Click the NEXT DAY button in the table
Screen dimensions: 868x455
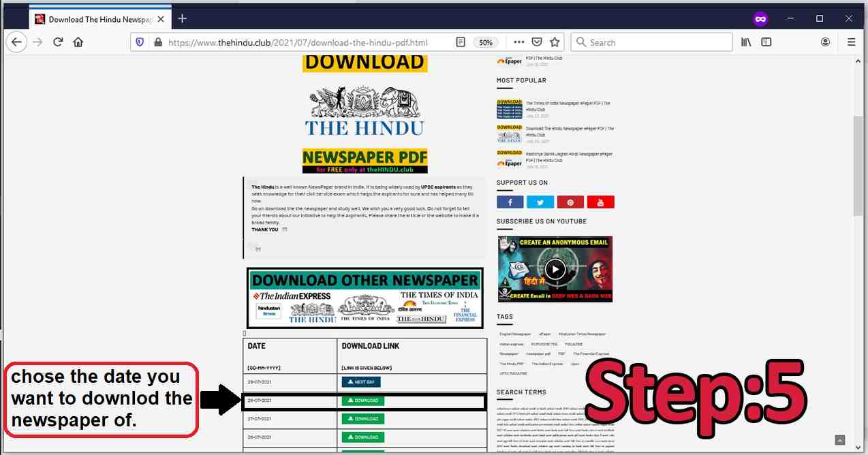(x=361, y=382)
